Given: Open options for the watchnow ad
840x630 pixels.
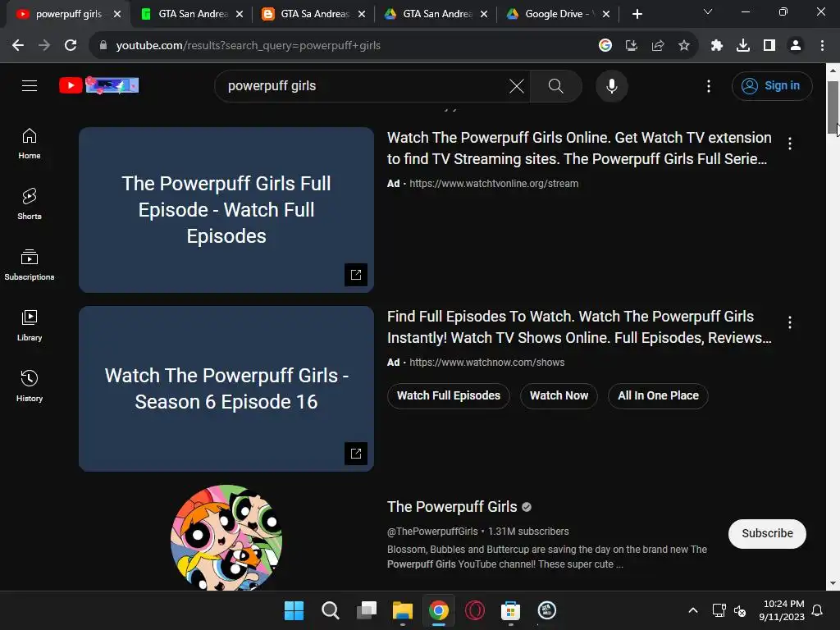Looking at the screenshot, I should coord(790,322).
